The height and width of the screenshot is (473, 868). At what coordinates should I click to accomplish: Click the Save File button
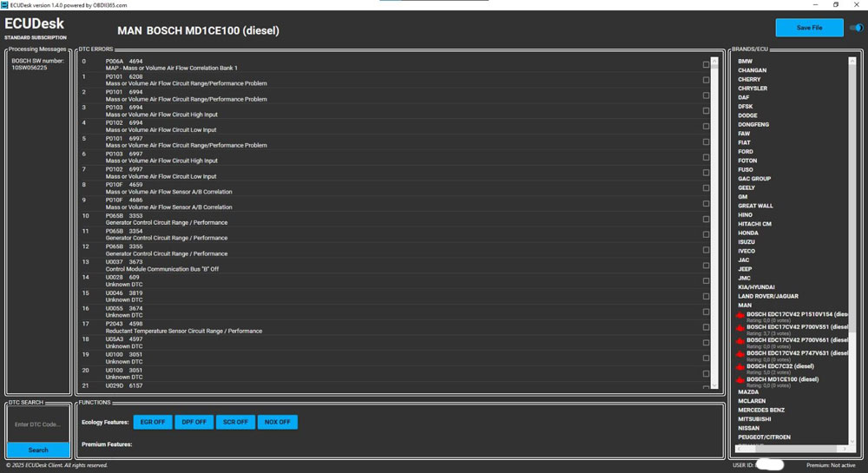click(x=809, y=28)
